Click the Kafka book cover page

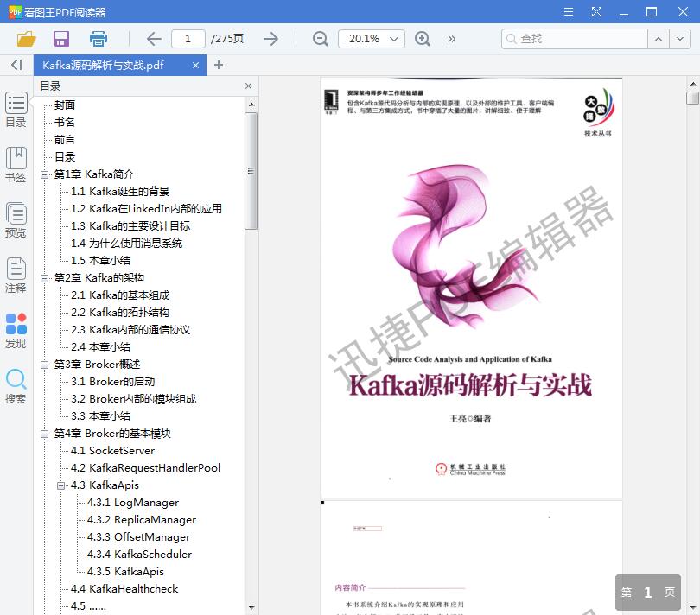(472, 288)
